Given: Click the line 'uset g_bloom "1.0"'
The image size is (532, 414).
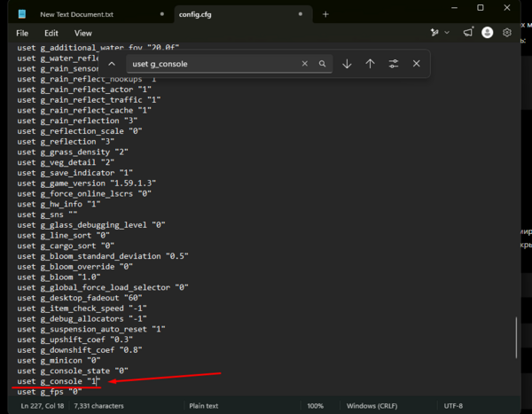Looking at the screenshot, I should [x=59, y=277].
